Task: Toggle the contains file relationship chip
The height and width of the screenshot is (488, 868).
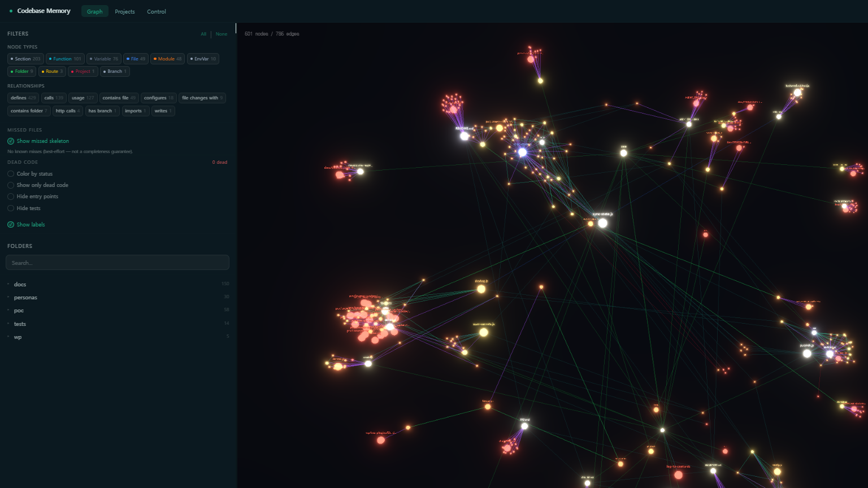Action: coord(119,98)
